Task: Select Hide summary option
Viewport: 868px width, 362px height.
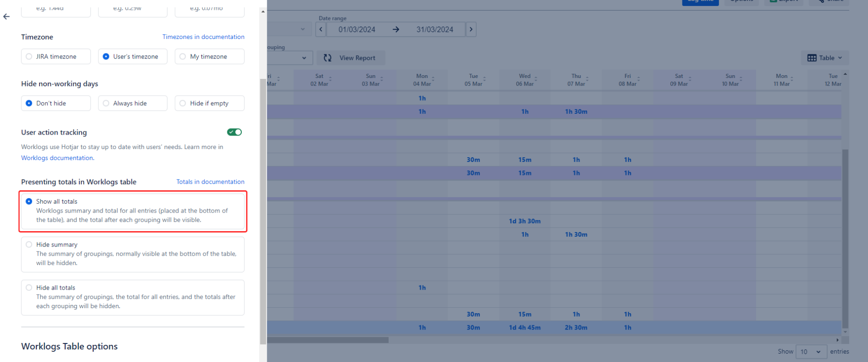Action: [x=133, y=254]
